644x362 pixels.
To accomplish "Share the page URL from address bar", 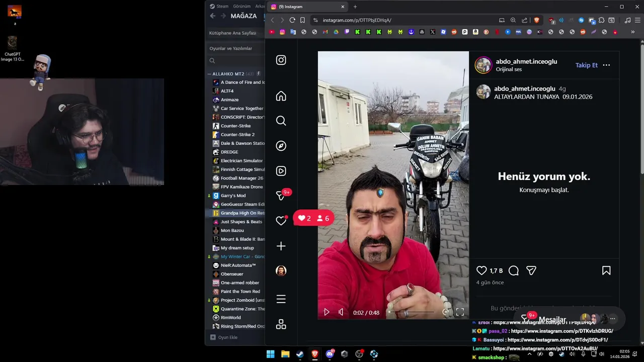I will [x=525, y=20].
